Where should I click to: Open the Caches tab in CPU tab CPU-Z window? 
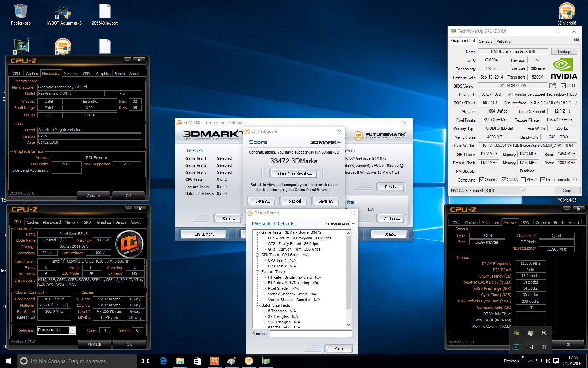[x=33, y=222]
